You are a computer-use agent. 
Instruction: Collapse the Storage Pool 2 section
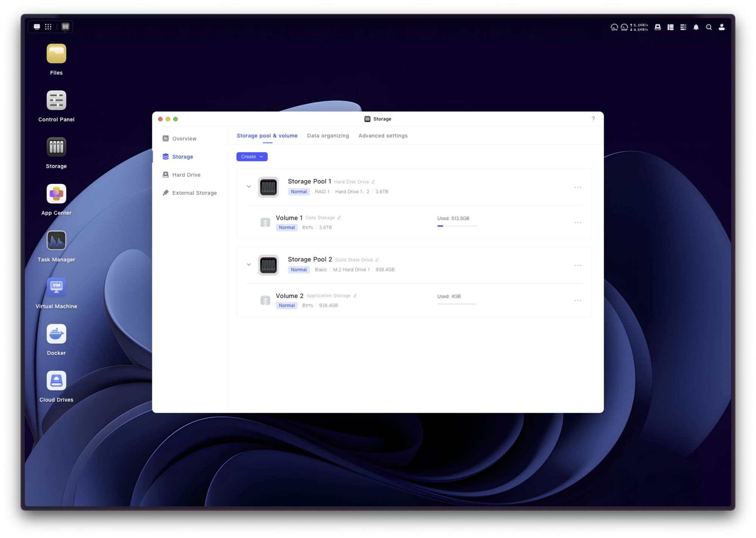pyautogui.click(x=249, y=264)
